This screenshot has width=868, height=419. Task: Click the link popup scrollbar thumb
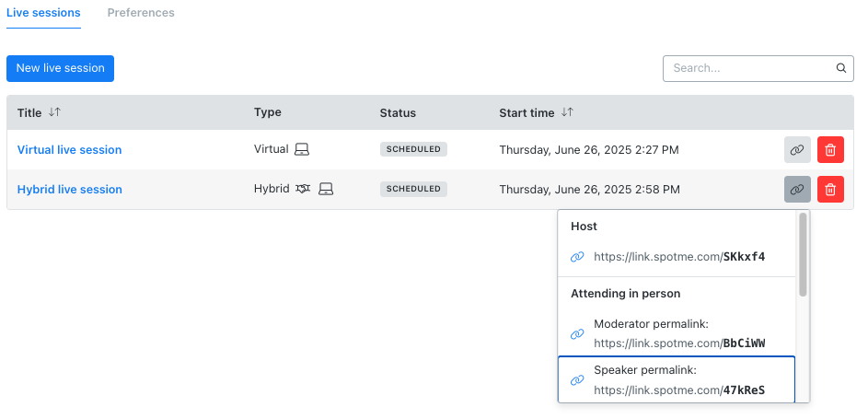[x=803, y=254]
